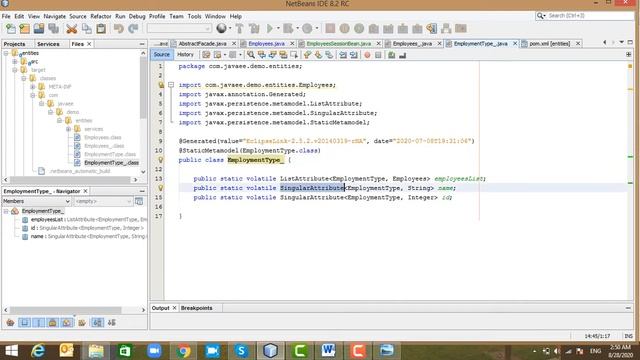Open Skype from the taskbar

pos(241,351)
